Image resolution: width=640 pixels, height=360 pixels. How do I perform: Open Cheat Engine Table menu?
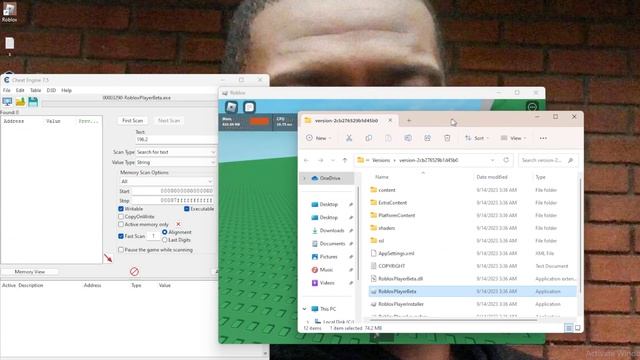click(36, 90)
